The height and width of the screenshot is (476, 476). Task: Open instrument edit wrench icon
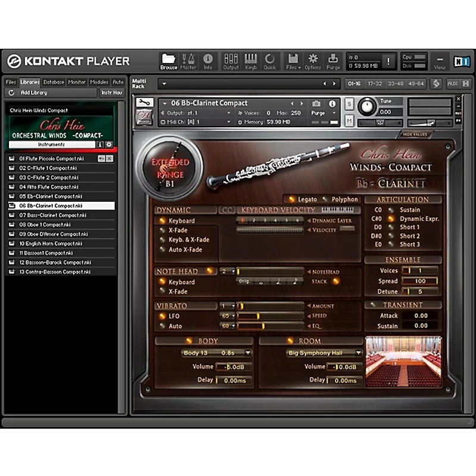[145, 102]
